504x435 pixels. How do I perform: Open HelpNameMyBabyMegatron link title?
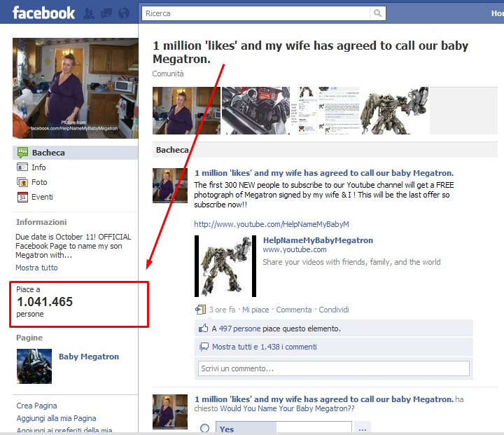(318, 240)
